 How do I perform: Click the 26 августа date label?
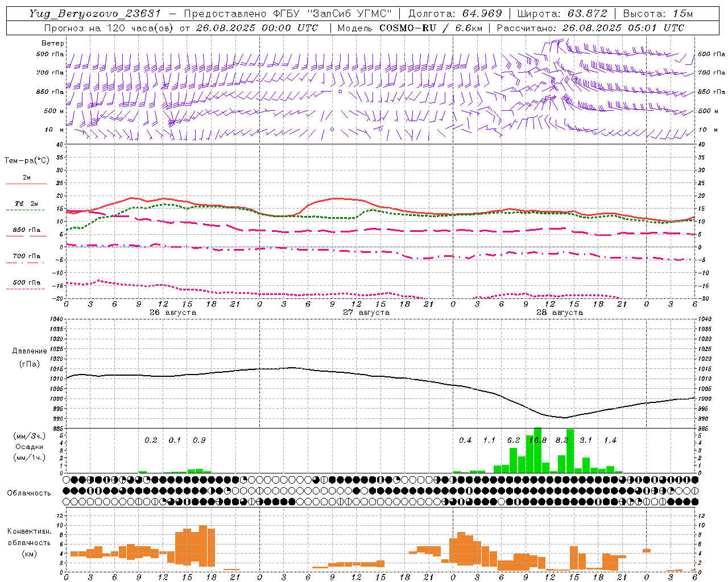coord(173,313)
